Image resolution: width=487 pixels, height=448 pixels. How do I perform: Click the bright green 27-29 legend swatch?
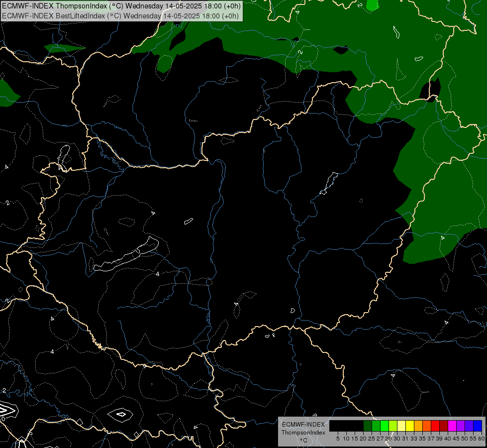click(x=385, y=426)
